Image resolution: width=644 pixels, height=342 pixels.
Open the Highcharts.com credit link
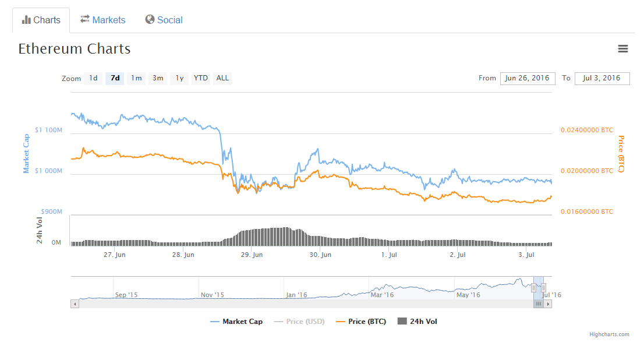[609, 334]
